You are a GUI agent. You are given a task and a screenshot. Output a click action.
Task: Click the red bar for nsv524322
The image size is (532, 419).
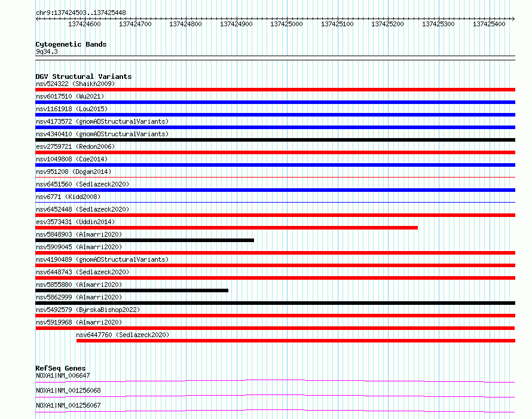pyautogui.click(x=275, y=90)
